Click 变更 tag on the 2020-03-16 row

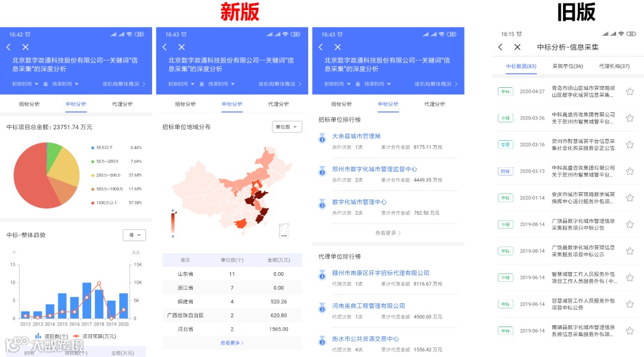click(x=506, y=145)
